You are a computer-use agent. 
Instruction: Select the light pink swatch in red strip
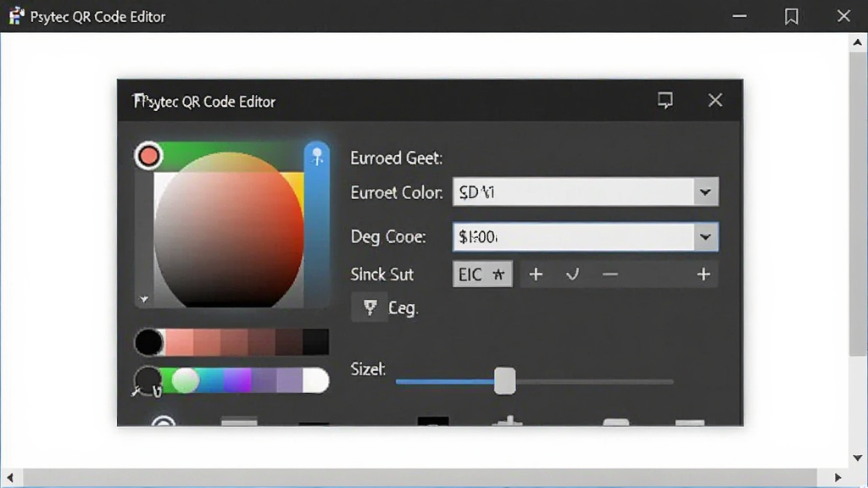click(x=180, y=342)
